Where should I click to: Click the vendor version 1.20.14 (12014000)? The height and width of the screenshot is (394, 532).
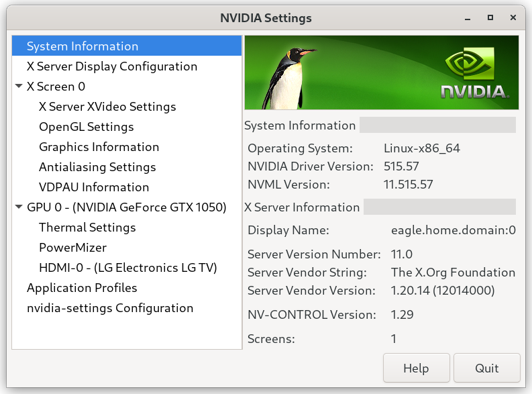point(443,291)
